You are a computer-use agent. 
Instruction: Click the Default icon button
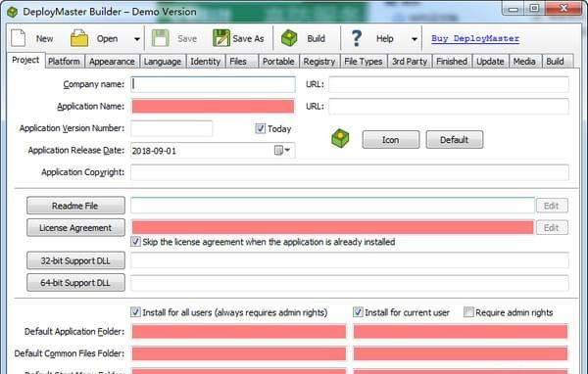click(455, 139)
